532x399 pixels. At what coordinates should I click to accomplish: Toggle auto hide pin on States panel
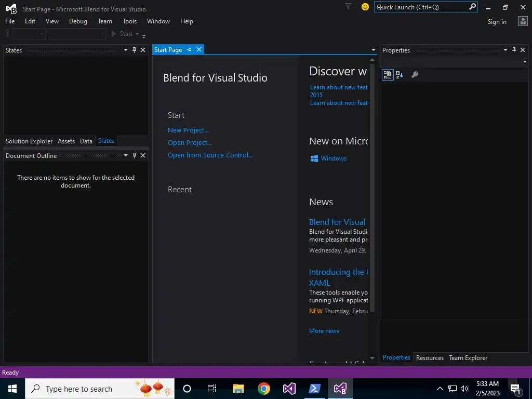coord(134,50)
